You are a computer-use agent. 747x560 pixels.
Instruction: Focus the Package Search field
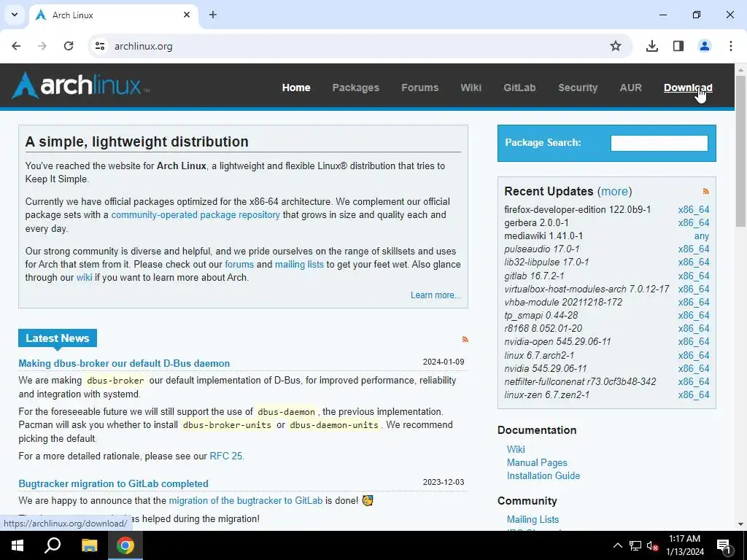[x=659, y=143]
